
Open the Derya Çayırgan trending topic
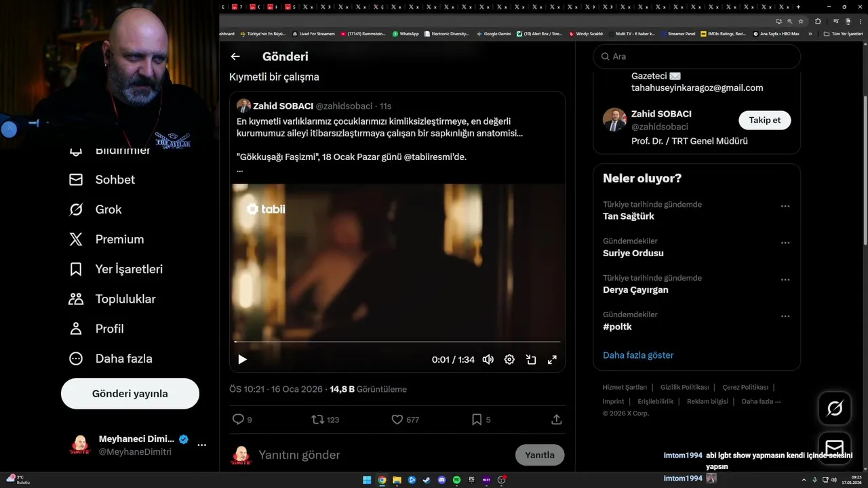click(635, 289)
